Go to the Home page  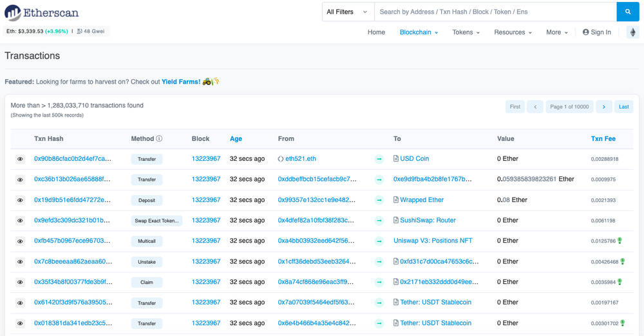pos(376,32)
